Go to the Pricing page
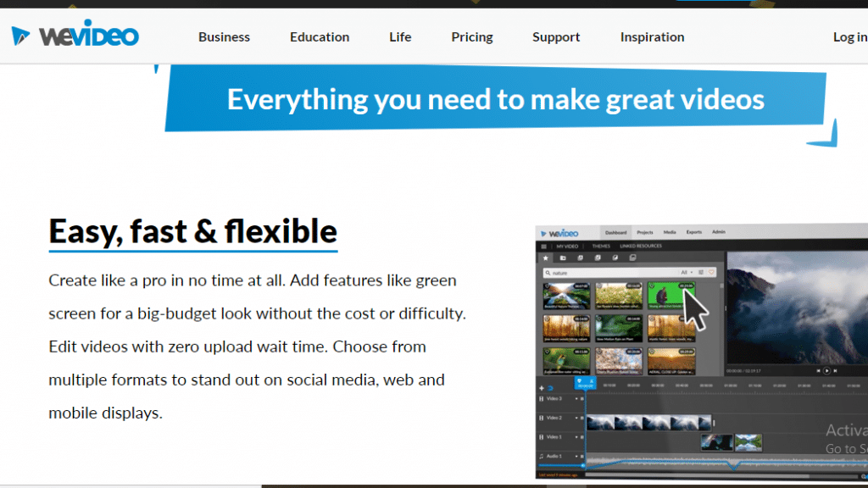 tap(471, 37)
